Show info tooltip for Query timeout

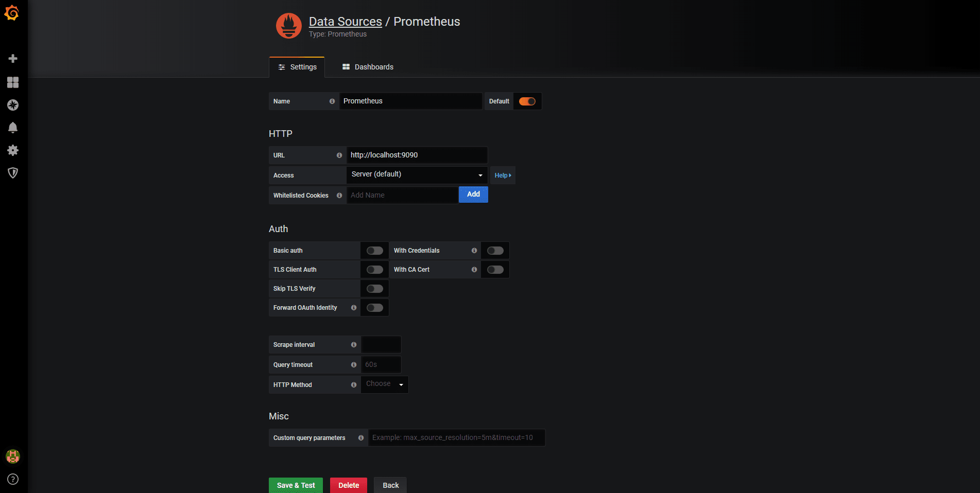click(x=354, y=365)
